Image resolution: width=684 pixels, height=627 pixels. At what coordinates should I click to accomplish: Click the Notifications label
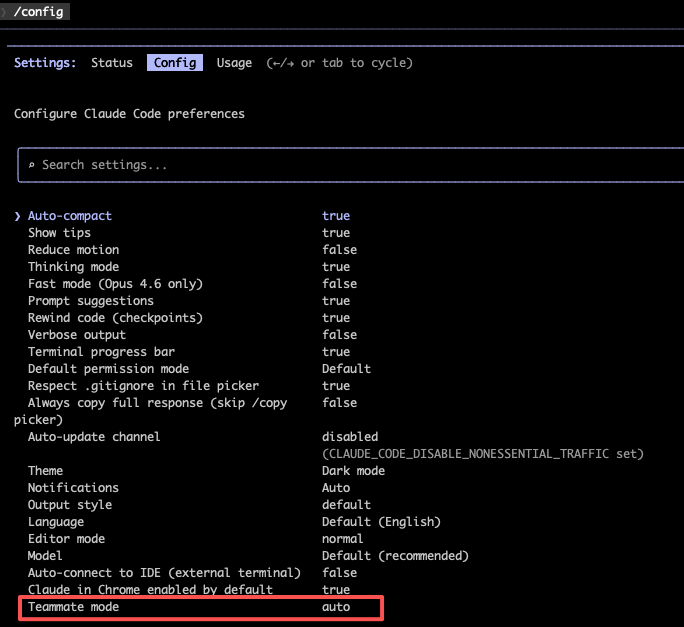click(x=73, y=488)
